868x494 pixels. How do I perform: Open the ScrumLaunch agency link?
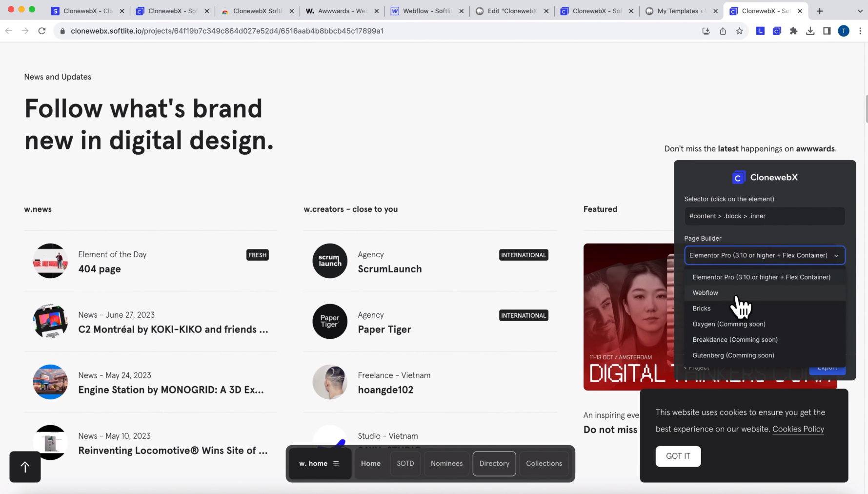point(389,269)
